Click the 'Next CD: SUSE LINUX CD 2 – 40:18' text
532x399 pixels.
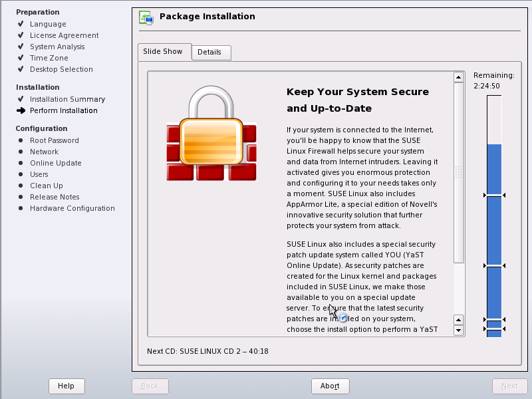(x=207, y=351)
